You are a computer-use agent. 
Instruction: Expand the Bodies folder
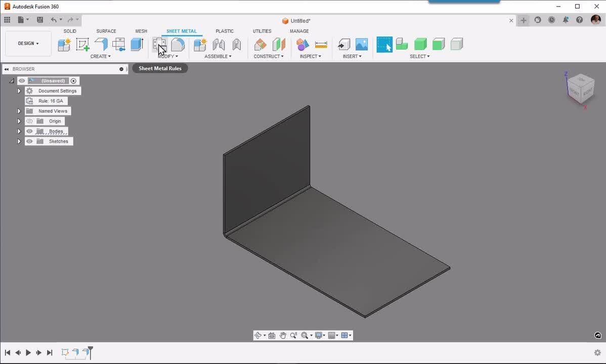click(19, 131)
